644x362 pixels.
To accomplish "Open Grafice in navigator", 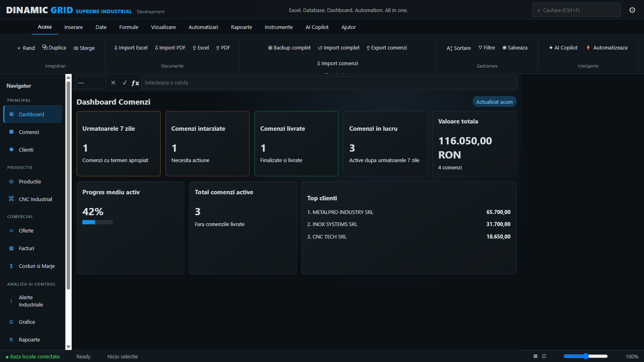I will pos(33,322).
